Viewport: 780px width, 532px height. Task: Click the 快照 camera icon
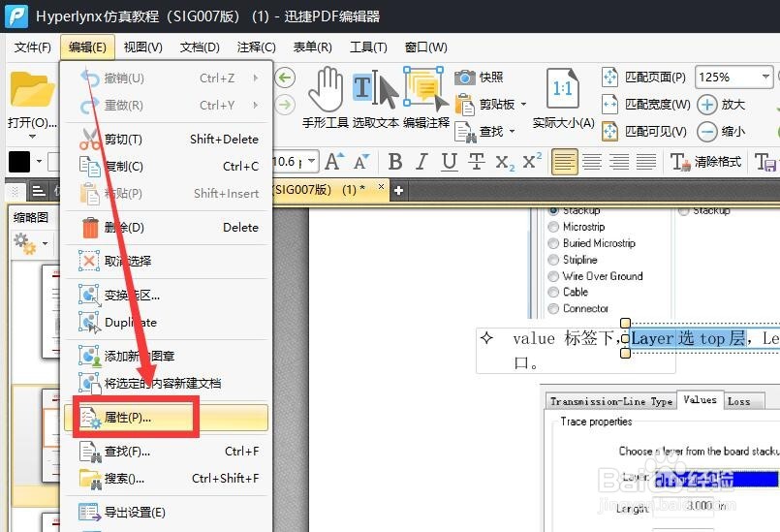click(x=465, y=78)
